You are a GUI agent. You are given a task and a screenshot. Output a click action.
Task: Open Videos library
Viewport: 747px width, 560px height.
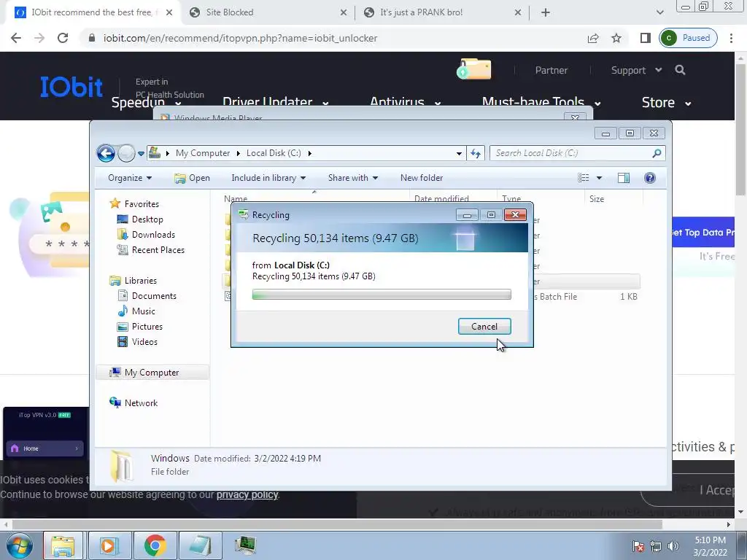tap(144, 341)
